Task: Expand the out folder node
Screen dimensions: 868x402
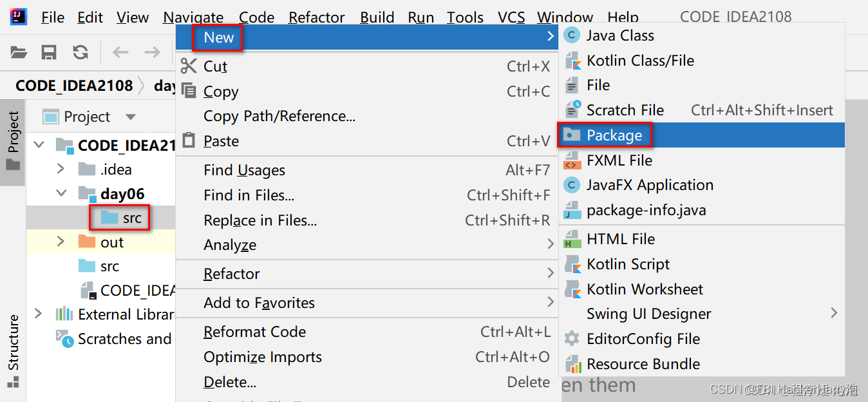Action: point(61,242)
